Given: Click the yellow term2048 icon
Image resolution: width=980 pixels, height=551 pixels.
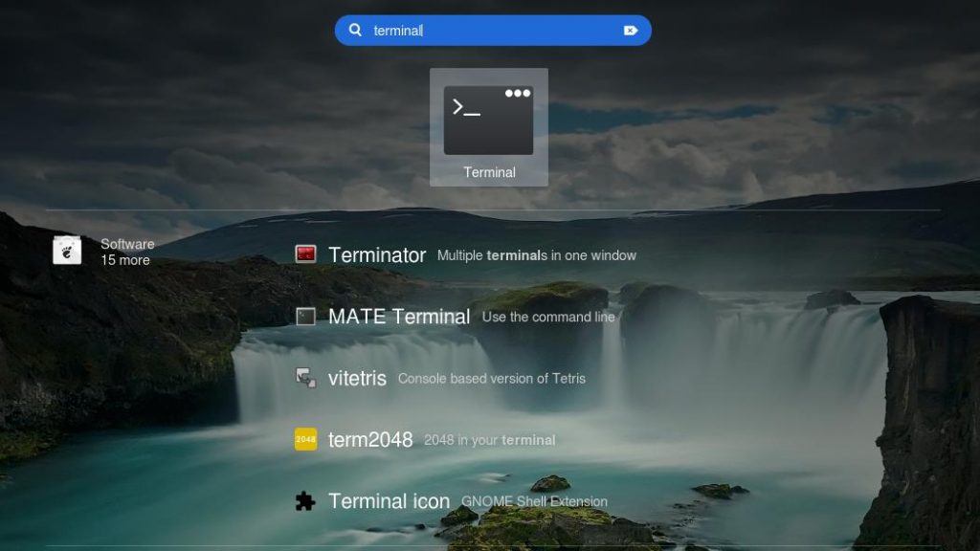Looking at the screenshot, I should [305, 439].
